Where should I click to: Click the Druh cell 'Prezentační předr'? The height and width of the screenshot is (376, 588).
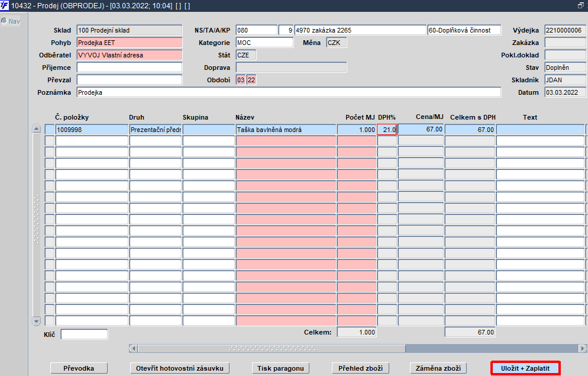tap(155, 130)
